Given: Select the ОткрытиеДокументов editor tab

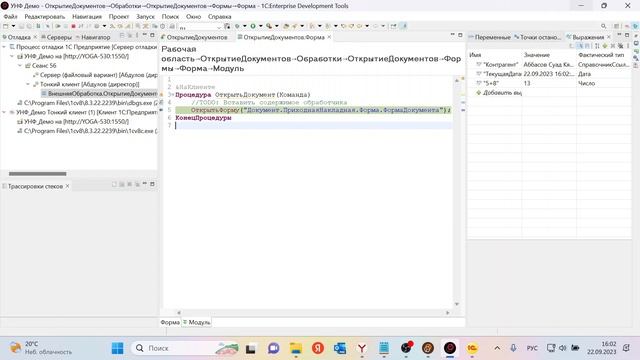Looking at the screenshot, I should click(194, 37).
